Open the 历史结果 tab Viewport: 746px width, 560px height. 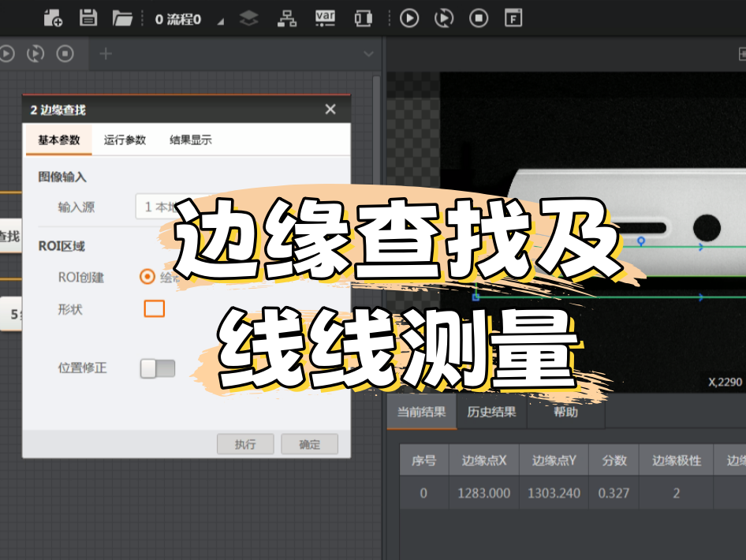[x=491, y=412]
